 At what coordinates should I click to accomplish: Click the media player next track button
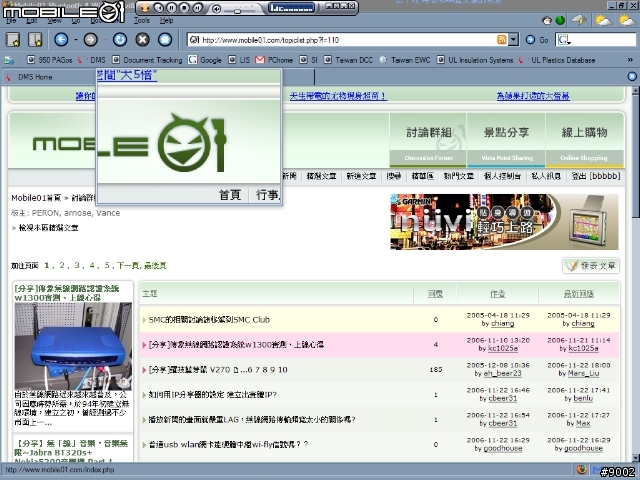198,7
